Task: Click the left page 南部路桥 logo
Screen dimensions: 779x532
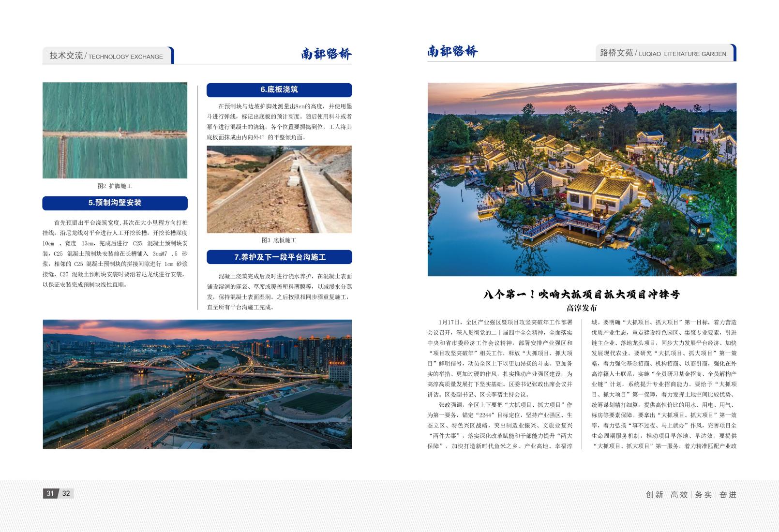Action: (x=327, y=53)
